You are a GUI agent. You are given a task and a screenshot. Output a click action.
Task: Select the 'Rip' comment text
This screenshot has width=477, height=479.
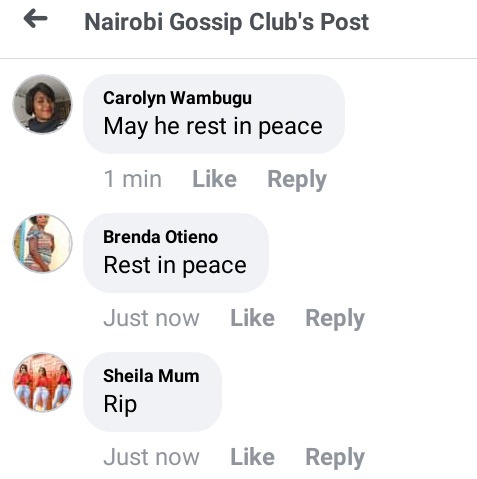[x=120, y=404]
